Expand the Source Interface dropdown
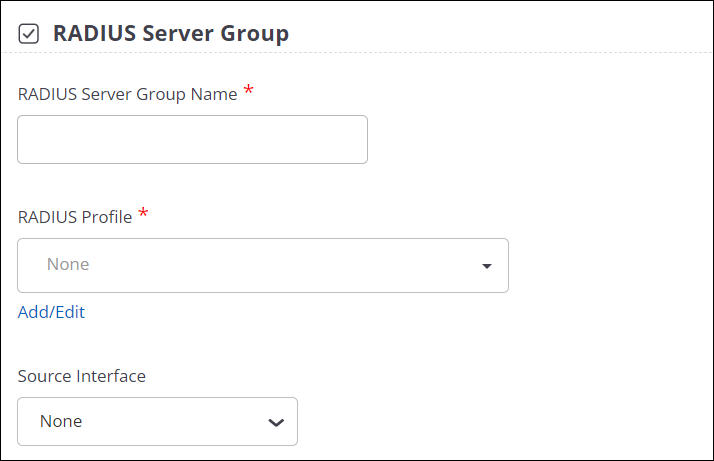The width and height of the screenshot is (714, 461). [x=157, y=421]
